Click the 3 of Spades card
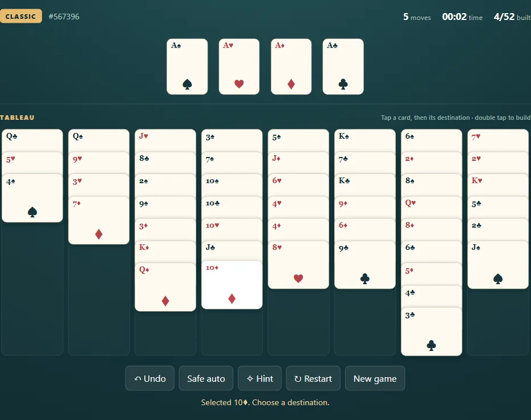Screen dimensions: 531x420 (232, 140)
